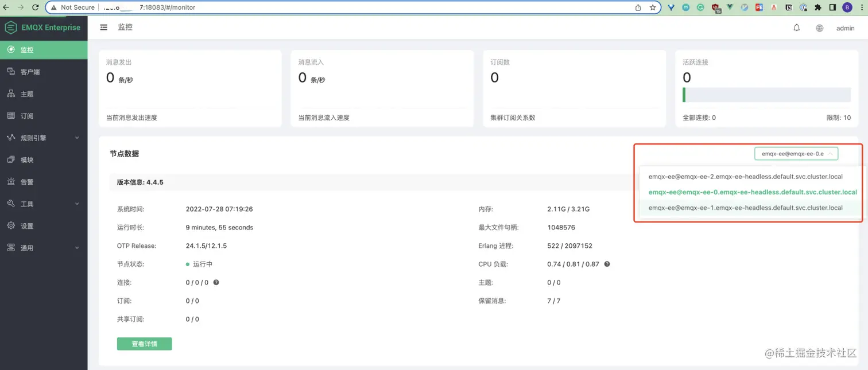Select the 监控 breadcrumb at top
868x370 pixels.
[x=126, y=27]
